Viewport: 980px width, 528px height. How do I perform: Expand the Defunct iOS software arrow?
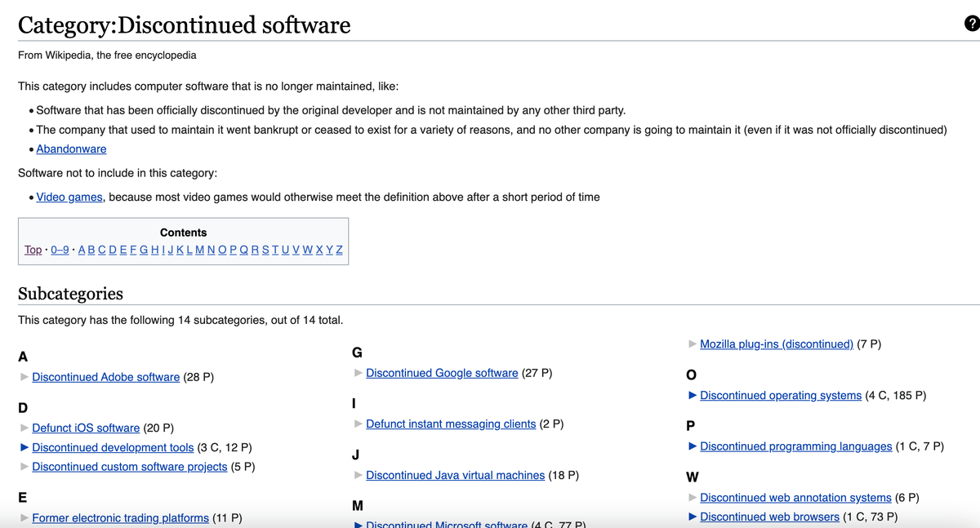(x=24, y=428)
